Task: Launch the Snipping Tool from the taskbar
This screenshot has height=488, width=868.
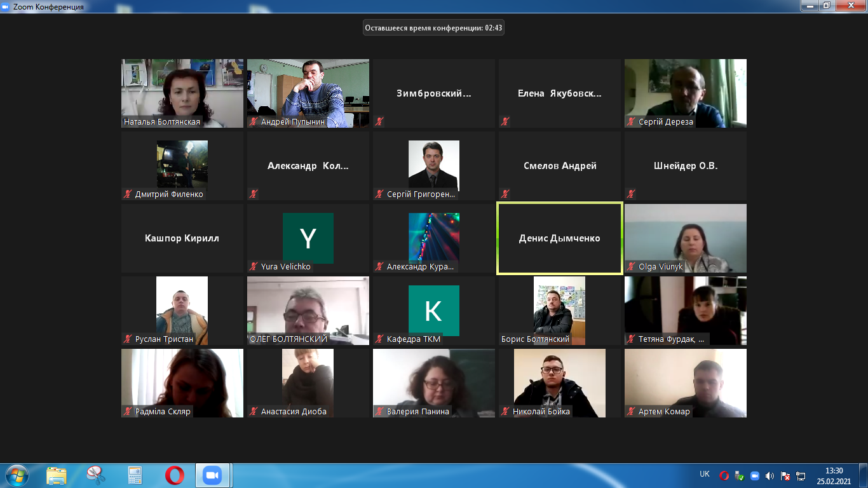Action: pos(95,475)
